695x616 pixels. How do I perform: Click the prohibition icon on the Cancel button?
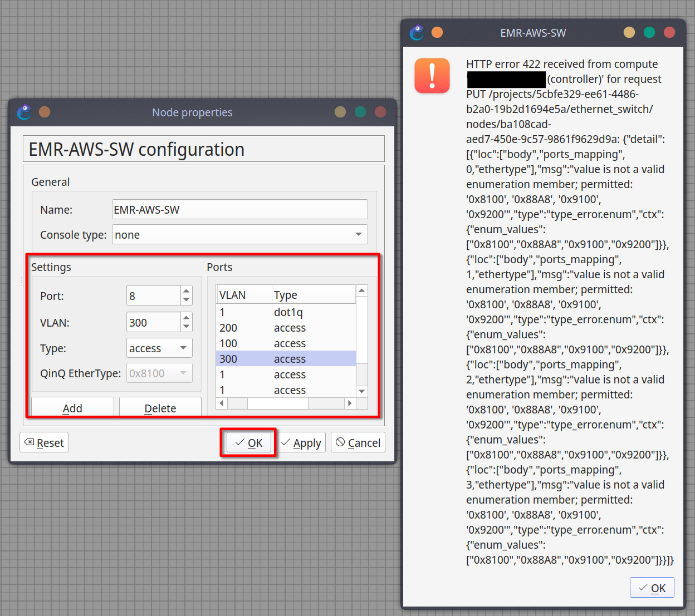tap(340, 442)
